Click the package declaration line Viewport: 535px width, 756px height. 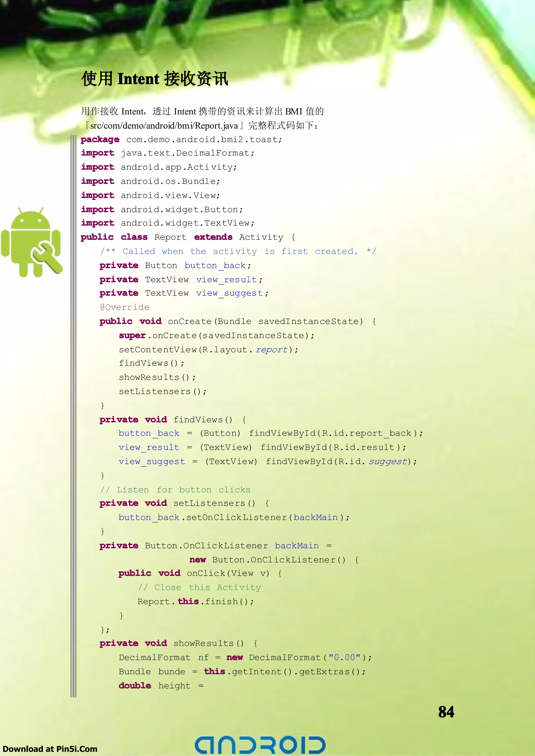point(181,140)
